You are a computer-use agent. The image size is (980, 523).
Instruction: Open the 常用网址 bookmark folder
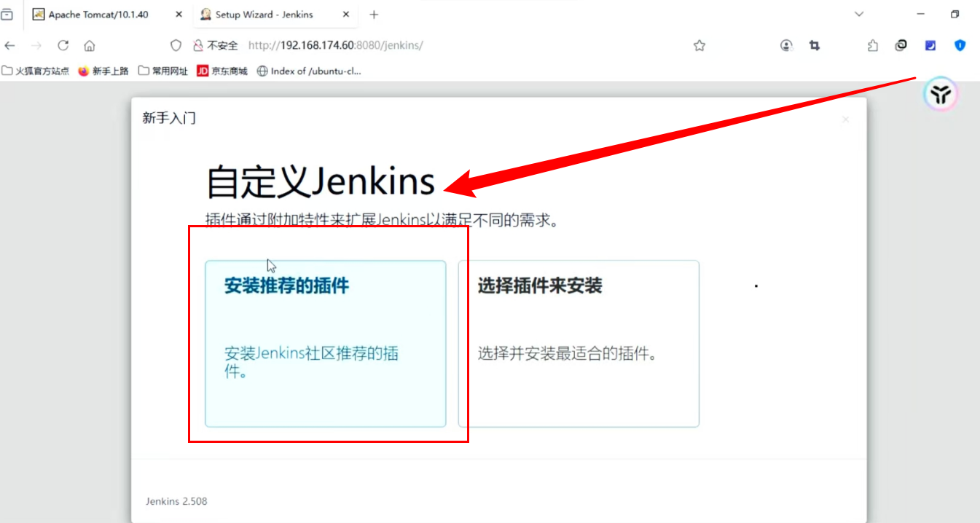[163, 71]
